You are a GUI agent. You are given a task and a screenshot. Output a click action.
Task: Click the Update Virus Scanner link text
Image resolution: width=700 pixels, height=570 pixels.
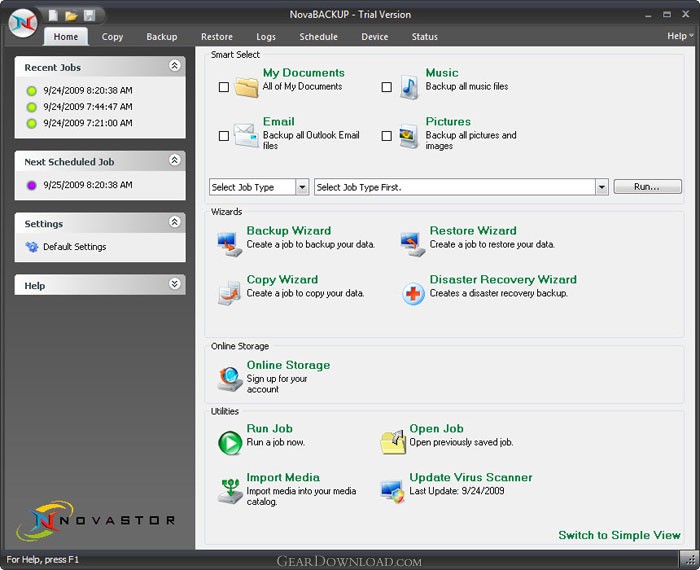coord(471,477)
